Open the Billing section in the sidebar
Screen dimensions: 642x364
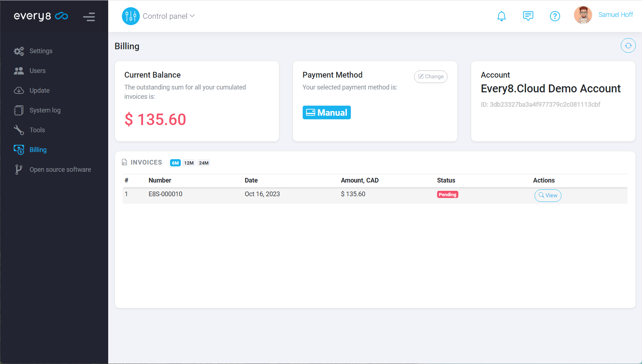[x=38, y=149]
